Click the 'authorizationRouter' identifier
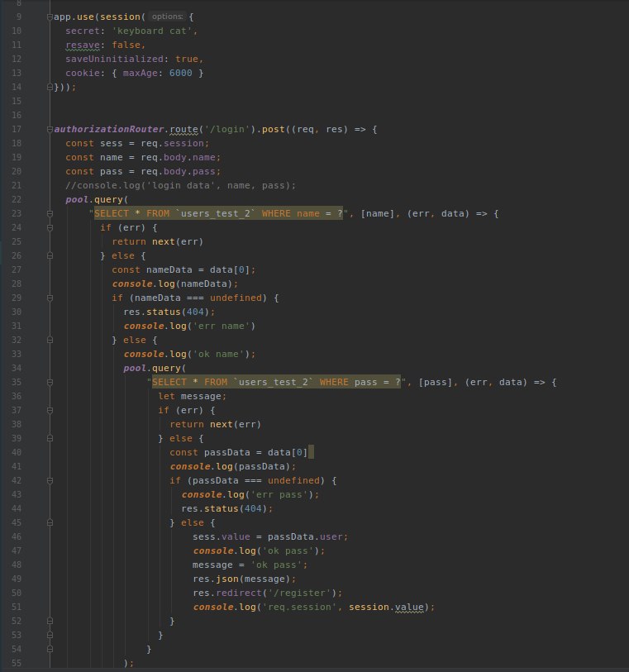Image resolution: width=629 pixels, height=672 pixels. click(x=109, y=130)
